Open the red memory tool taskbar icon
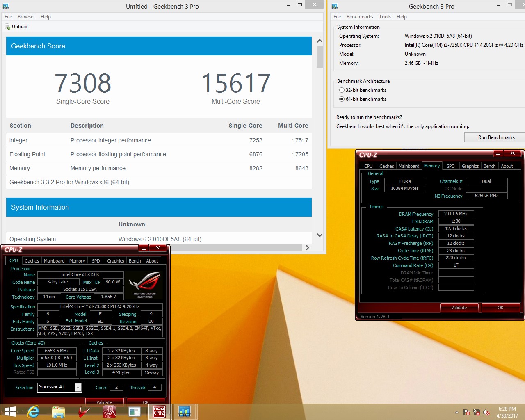Image resolution: width=525 pixels, height=420 pixels. (x=109, y=412)
